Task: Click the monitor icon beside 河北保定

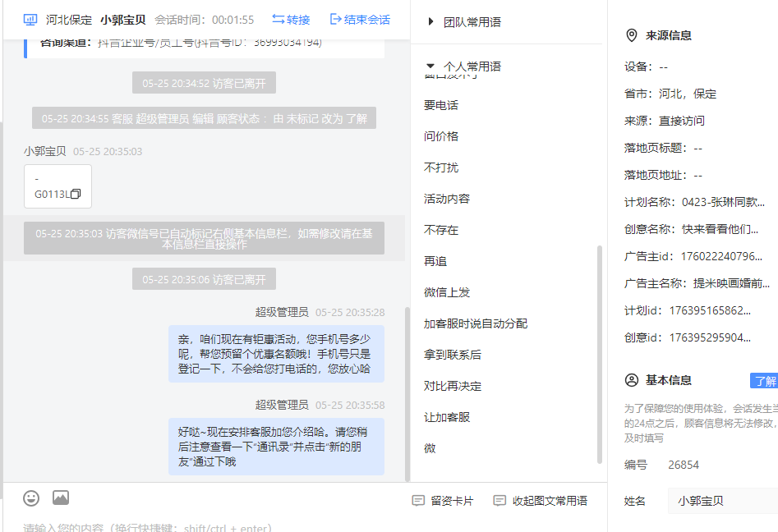Action: (x=30, y=20)
